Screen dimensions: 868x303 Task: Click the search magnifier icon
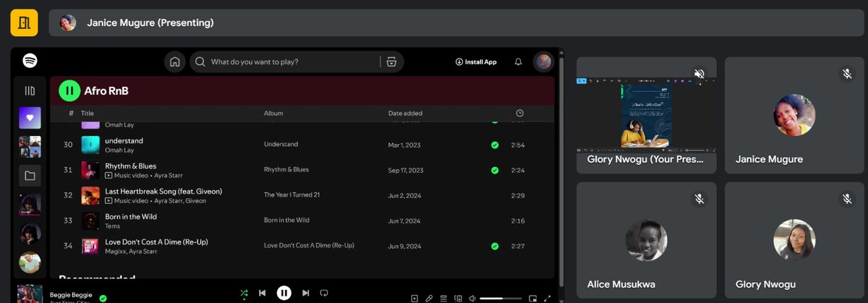[x=200, y=62]
